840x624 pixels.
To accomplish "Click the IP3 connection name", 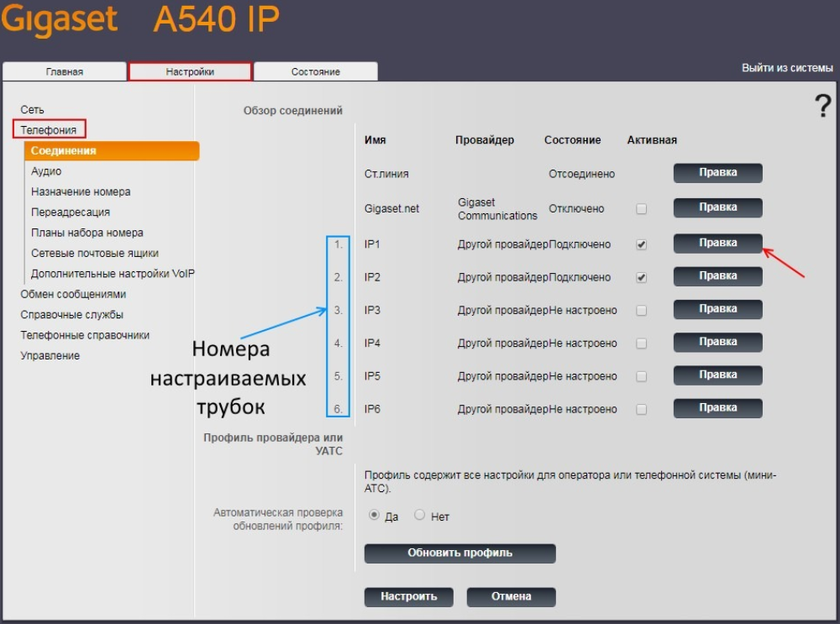I will [x=372, y=311].
